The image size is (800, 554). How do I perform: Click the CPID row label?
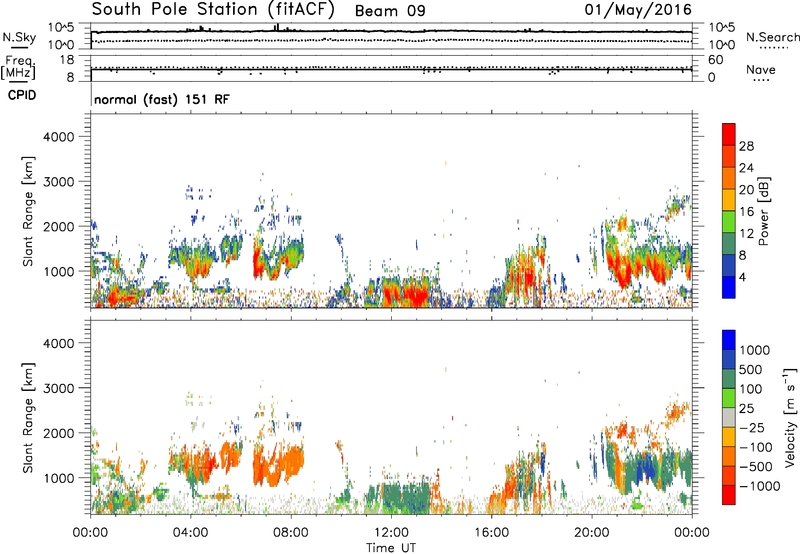click(x=22, y=95)
